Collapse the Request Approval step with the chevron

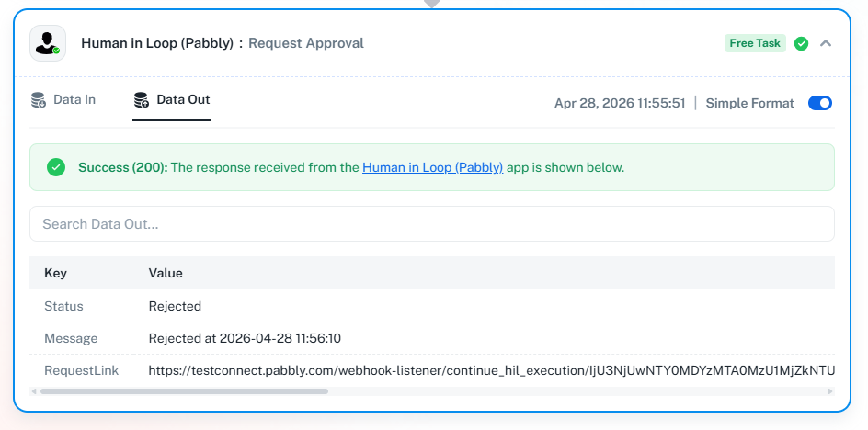[x=826, y=43]
